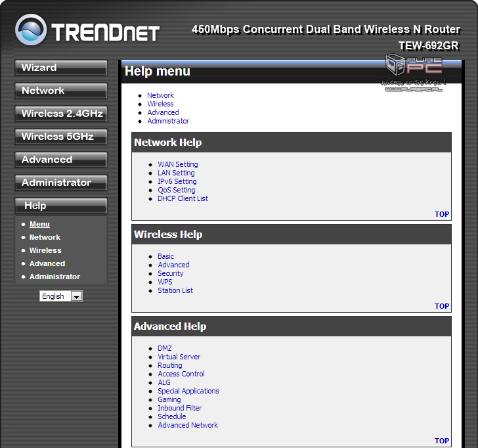This screenshot has height=448, width=478.
Task: Open the Wizard menu
Action: coord(61,68)
